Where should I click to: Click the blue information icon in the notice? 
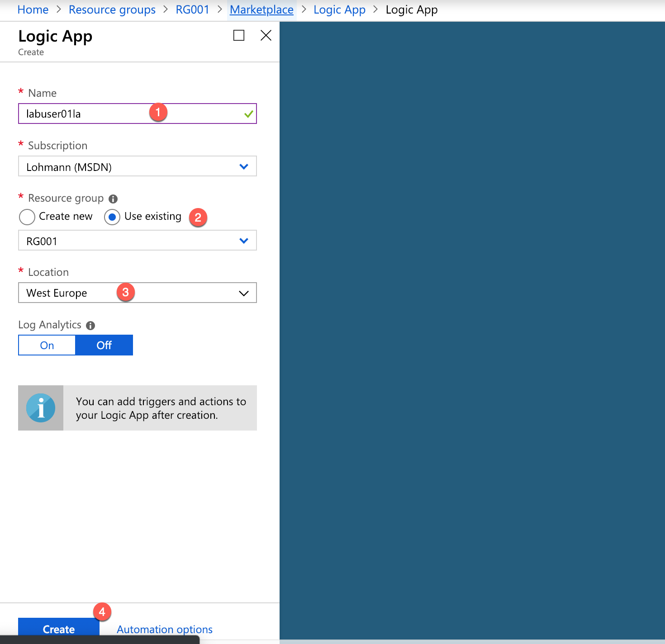41,408
